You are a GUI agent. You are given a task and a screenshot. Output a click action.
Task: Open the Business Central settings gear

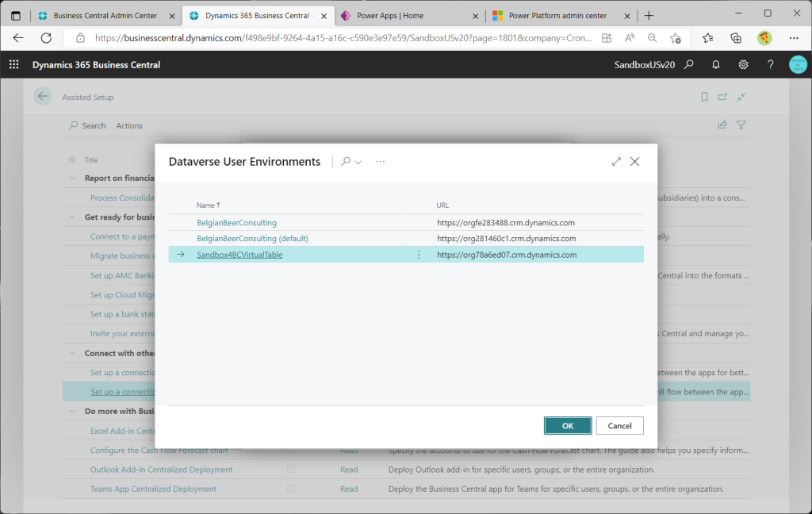point(743,64)
